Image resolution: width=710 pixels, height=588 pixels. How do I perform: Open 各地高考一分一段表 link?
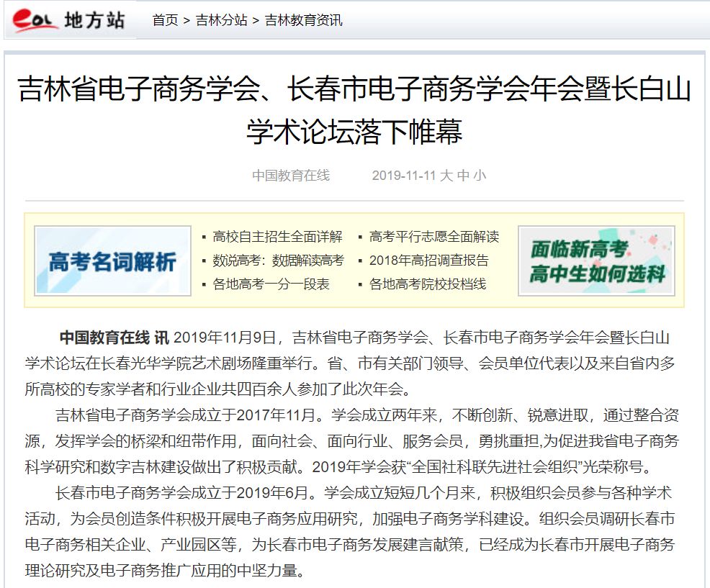271,284
